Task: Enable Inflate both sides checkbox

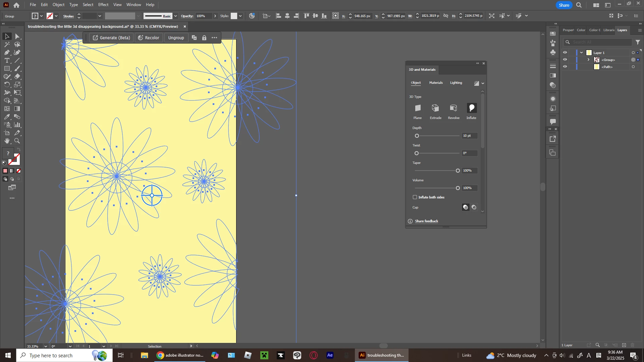Action: [415, 197]
